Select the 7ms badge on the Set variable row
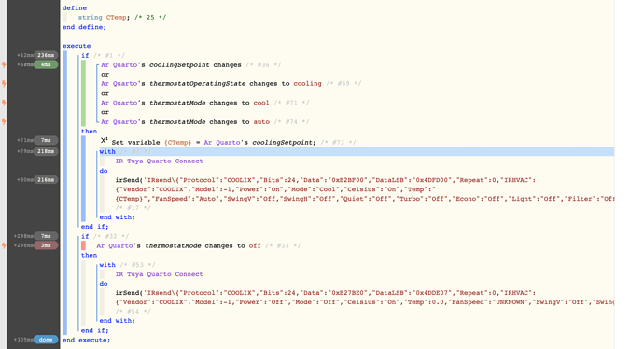Viewport: 644px width, 349px height. pos(46,140)
